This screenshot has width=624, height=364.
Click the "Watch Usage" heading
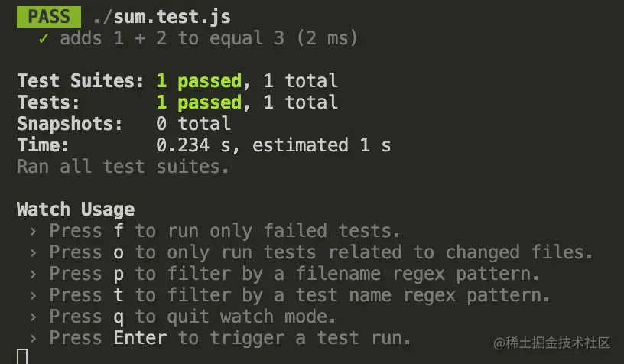click(76, 210)
